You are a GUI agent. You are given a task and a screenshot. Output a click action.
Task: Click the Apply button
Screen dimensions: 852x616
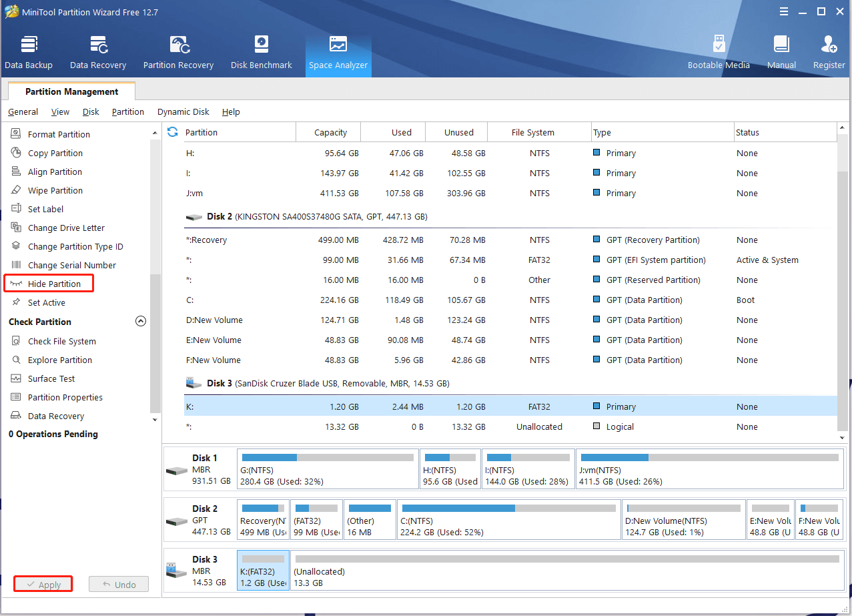(43, 585)
